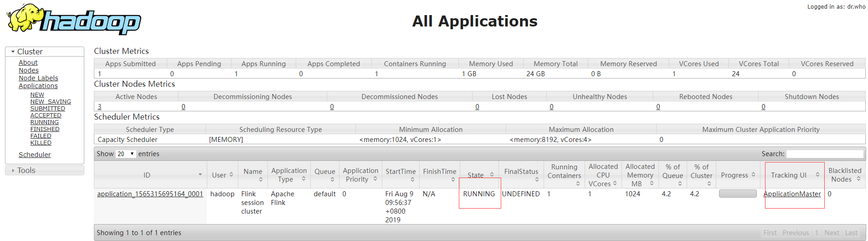Open the About cluster page

coord(28,63)
